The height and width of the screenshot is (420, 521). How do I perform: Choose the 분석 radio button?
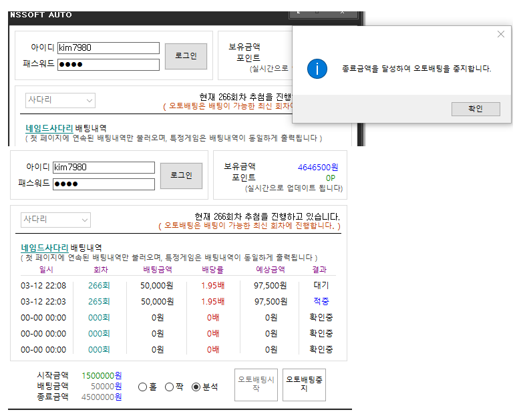point(196,387)
